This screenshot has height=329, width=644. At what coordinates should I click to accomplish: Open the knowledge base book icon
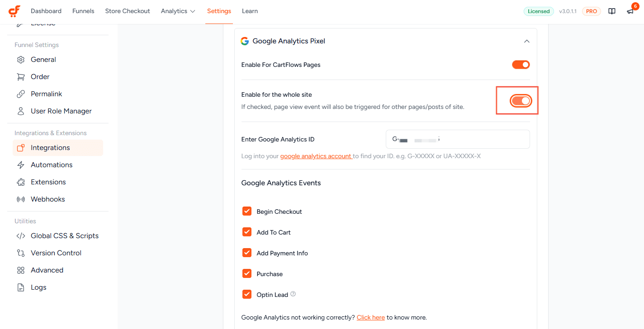point(612,11)
